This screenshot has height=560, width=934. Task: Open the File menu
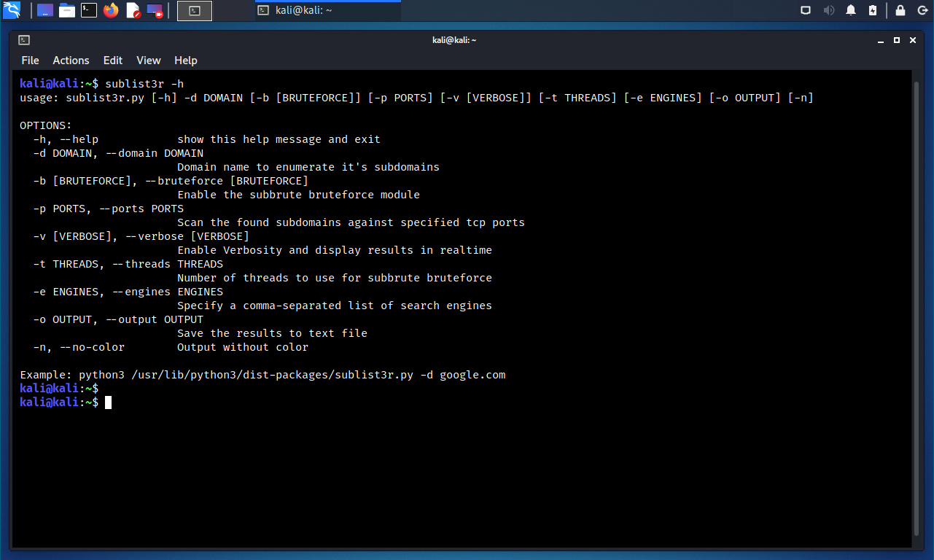tap(30, 61)
